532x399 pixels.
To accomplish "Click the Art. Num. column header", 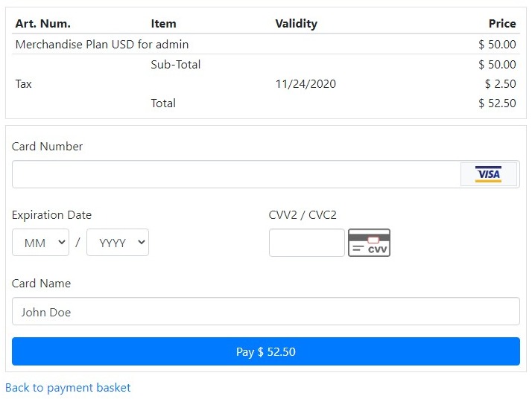I will click(43, 23).
